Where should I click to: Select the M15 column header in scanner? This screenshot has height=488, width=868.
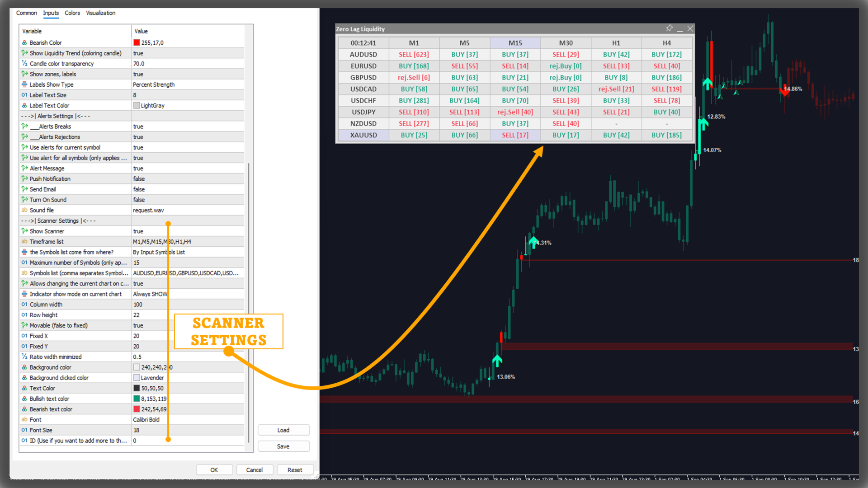coord(515,43)
